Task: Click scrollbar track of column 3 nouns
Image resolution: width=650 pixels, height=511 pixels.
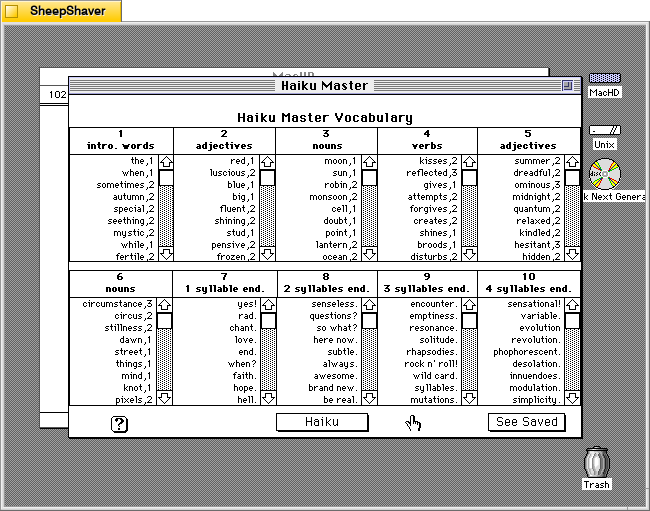Action: 369,216
